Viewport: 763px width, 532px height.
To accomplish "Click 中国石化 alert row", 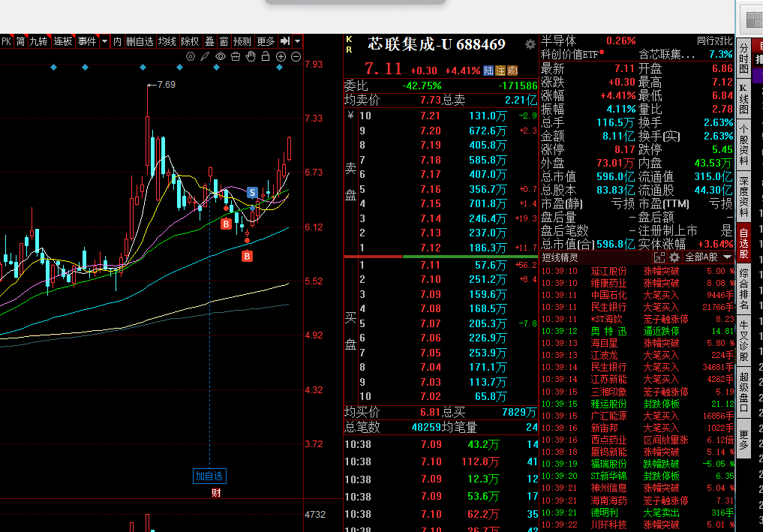I will (x=638, y=295).
